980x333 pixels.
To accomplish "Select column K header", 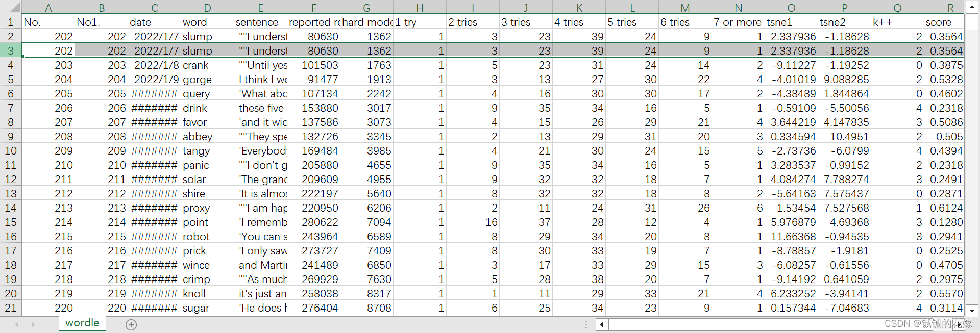I will [579, 7].
